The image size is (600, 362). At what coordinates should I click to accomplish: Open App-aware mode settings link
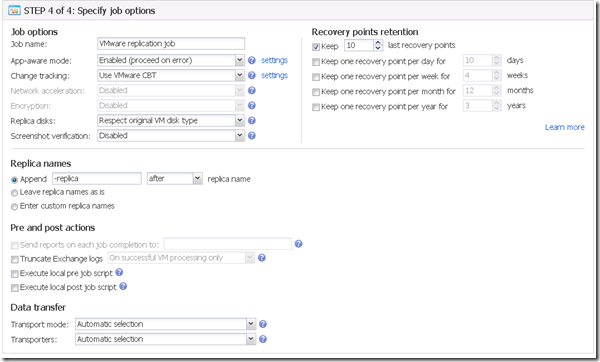pos(274,60)
